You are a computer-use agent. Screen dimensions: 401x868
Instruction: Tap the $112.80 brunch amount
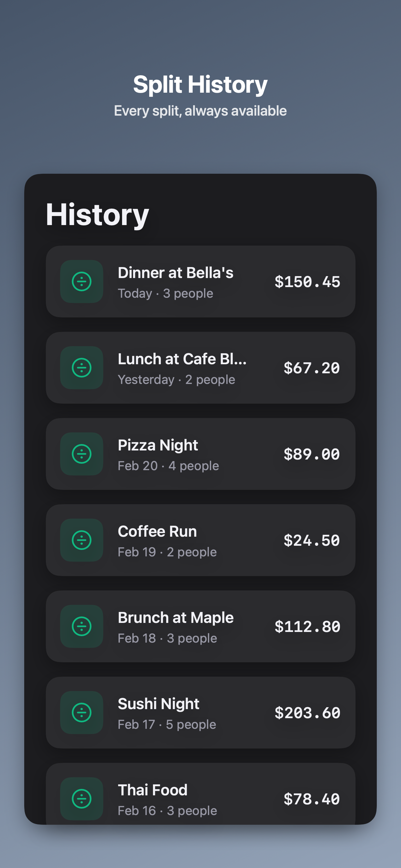(x=307, y=627)
